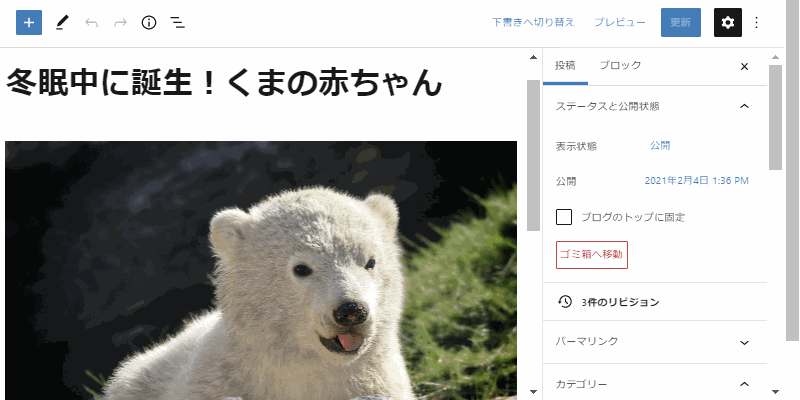Click sidebar scrollbar down arrow
The width and height of the screenshot is (800, 400).
tap(776, 392)
